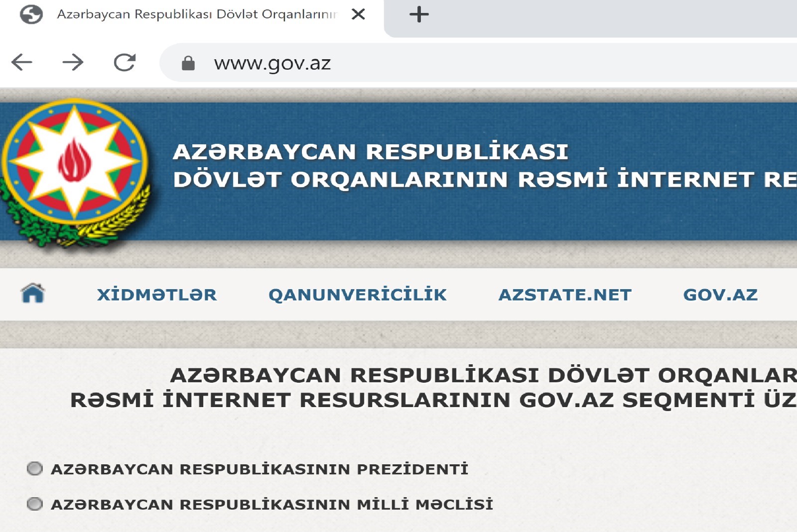Go to AZSTATE.NET in navigation bar
This screenshot has width=797, height=532.
tap(565, 295)
